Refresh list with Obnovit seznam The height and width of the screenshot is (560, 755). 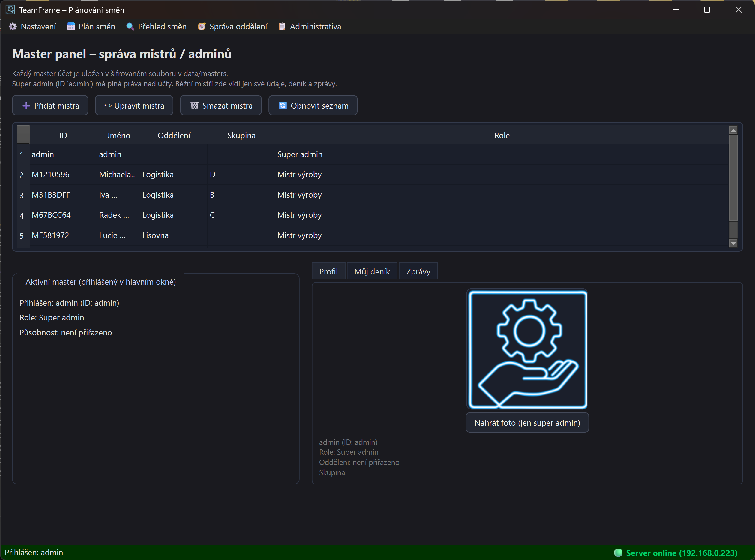point(313,106)
